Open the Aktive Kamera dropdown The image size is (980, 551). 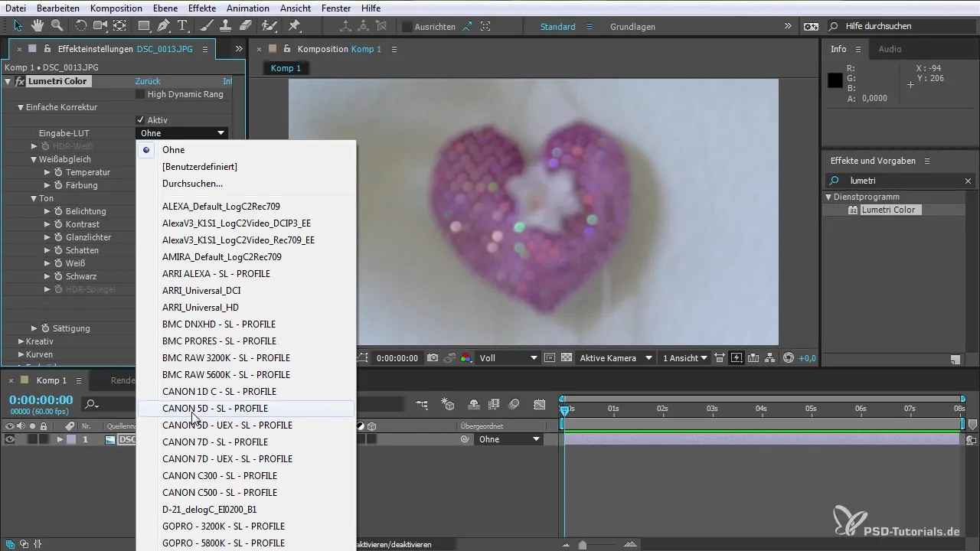click(616, 358)
